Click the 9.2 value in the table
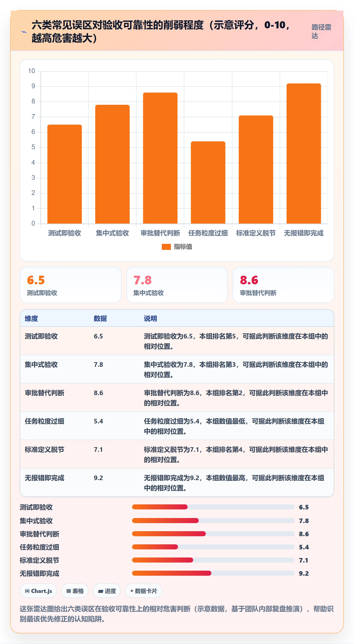 [98, 478]
